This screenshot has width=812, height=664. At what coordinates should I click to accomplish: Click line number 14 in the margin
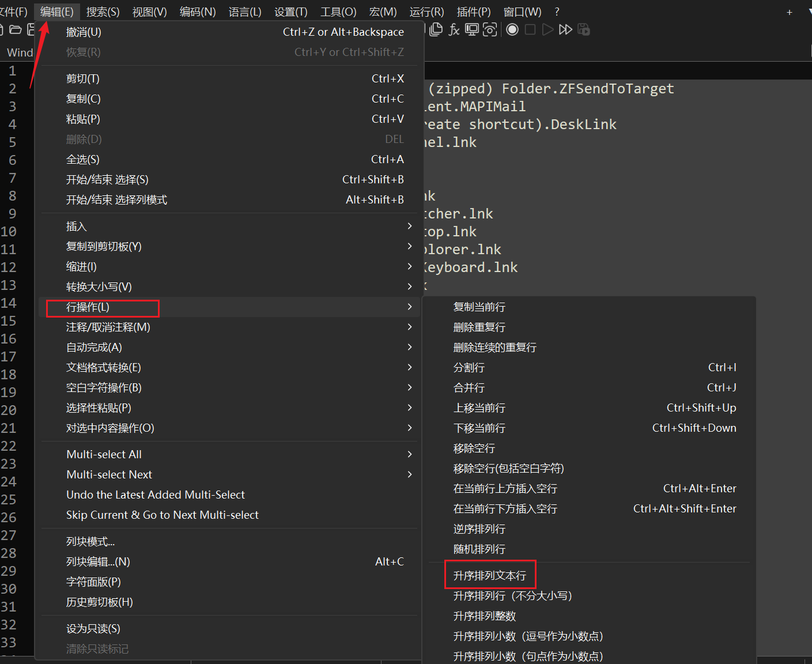coord(9,303)
